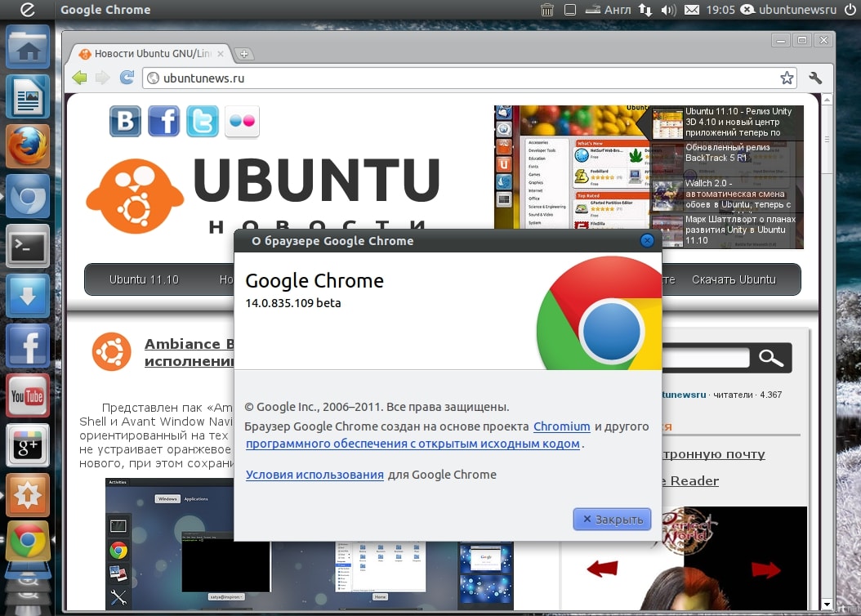The image size is (861, 616).
Task: Reload the ubuntunews.ru page
Action: coord(127,78)
